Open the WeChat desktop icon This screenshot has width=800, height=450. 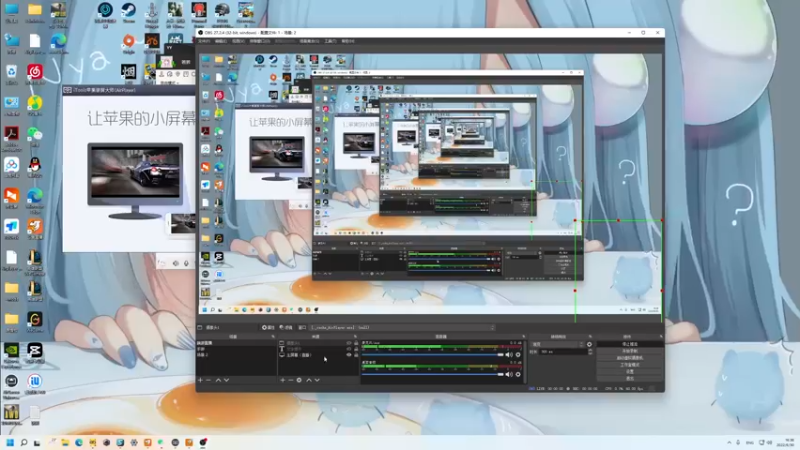coord(35,136)
